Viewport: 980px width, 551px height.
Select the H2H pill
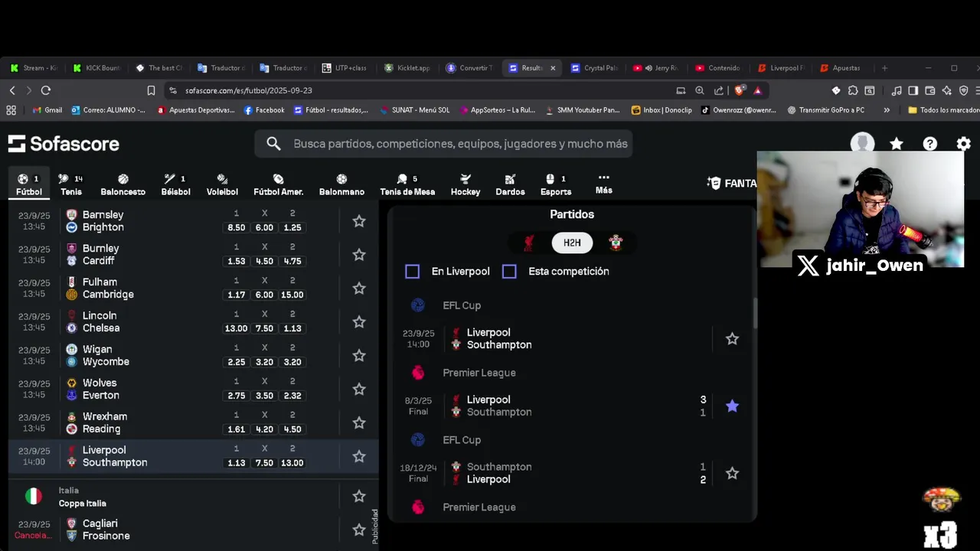click(x=572, y=243)
